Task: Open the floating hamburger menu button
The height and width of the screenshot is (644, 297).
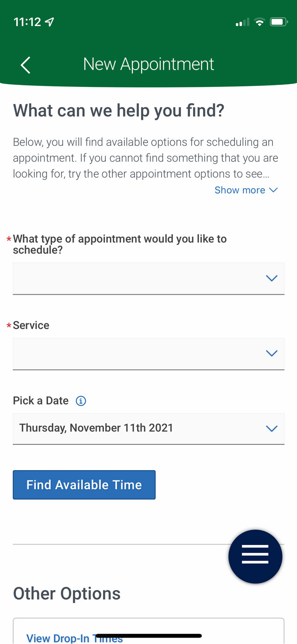Action: coord(255,556)
